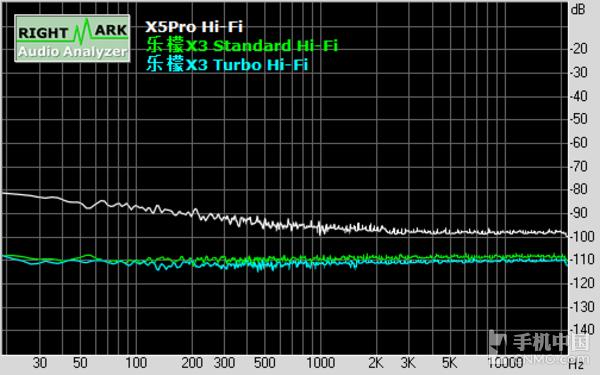Click the 30 Hz frequency label
Image resolution: width=600 pixels, height=375 pixels.
[x=40, y=363]
